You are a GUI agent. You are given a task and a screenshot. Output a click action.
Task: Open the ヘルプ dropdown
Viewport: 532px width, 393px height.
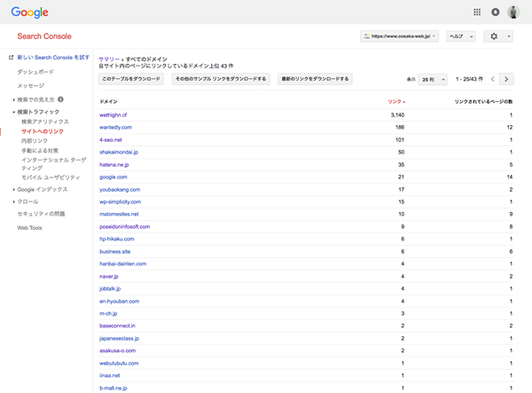coord(461,36)
